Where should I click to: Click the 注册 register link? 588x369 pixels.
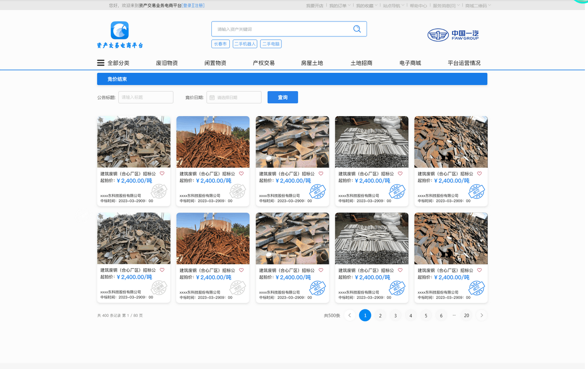tap(199, 6)
